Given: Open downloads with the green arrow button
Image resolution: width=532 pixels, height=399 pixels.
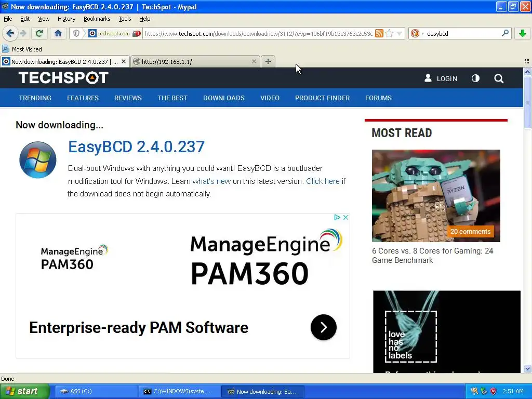Looking at the screenshot, I should click(523, 33).
